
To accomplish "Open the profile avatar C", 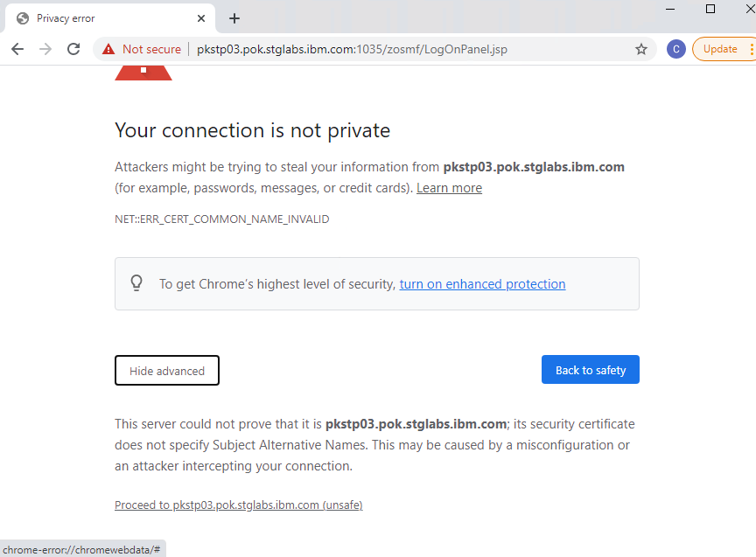I will tap(675, 49).
